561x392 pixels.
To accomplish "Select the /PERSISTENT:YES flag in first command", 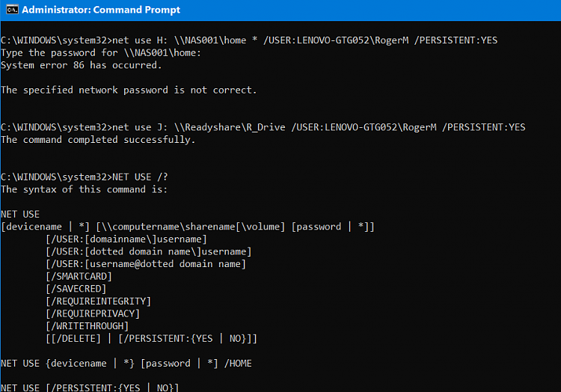I will 456,40.
